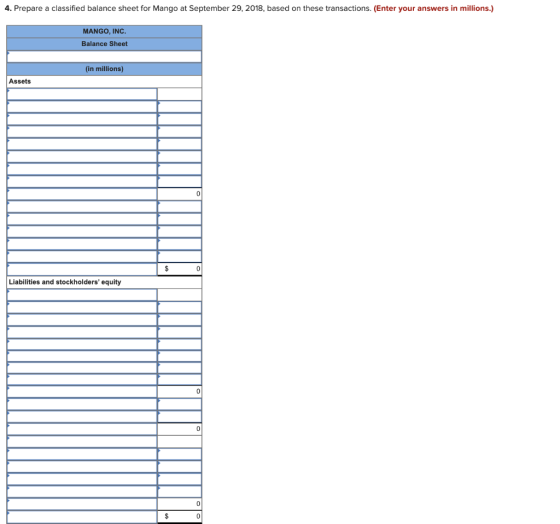
Task: Click amount field directly below first assets subtotal
Action: [x=179, y=206]
